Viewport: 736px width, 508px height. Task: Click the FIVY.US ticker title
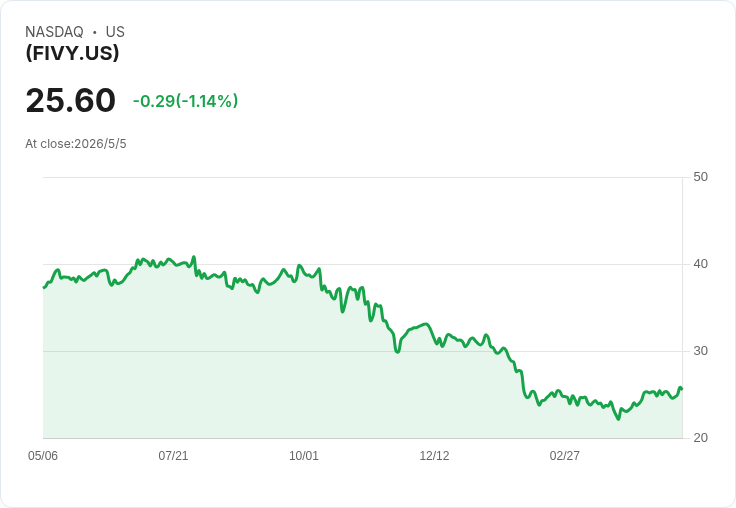[72, 53]
